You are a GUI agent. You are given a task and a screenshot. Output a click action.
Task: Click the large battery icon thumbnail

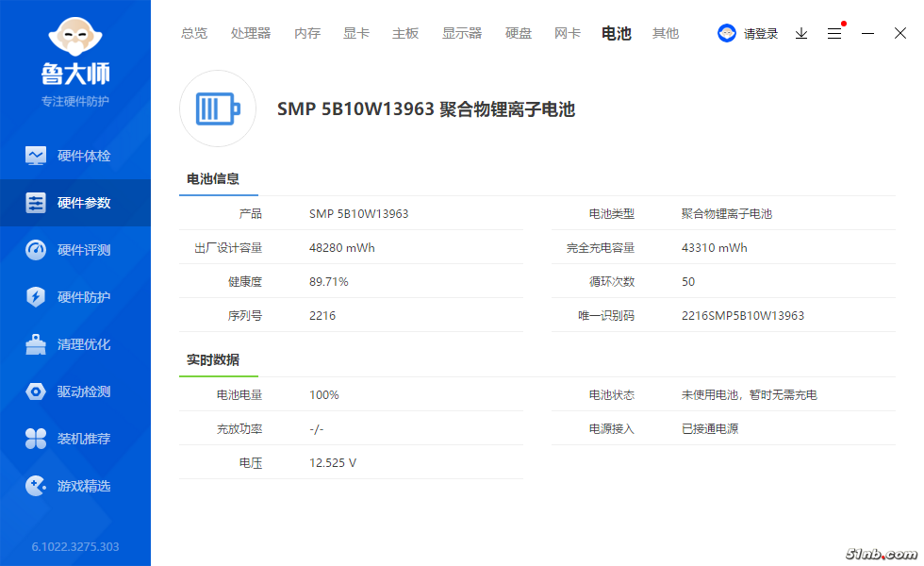(218, 108)
